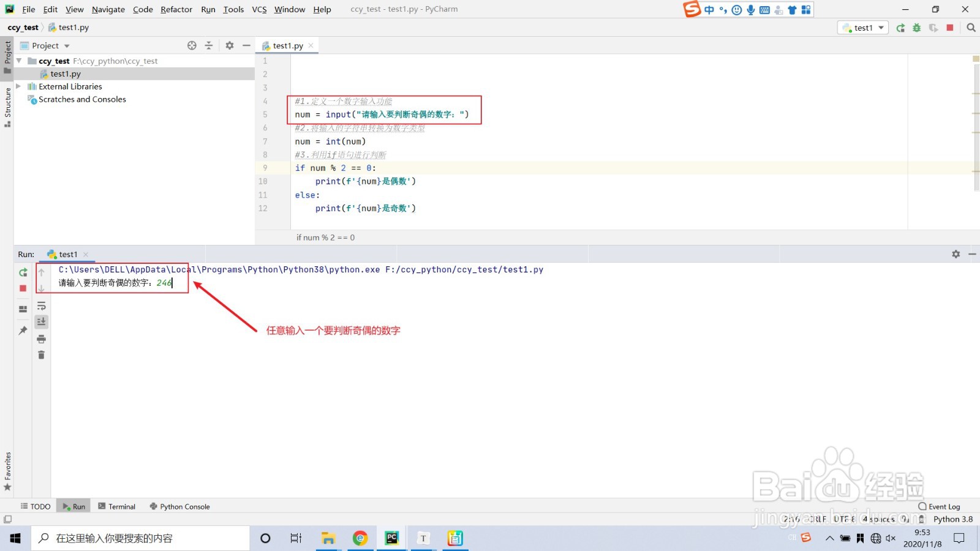The image size is (980, 551).
Task: Collapse all in the Project panel
Action: (x=208, y=45)
